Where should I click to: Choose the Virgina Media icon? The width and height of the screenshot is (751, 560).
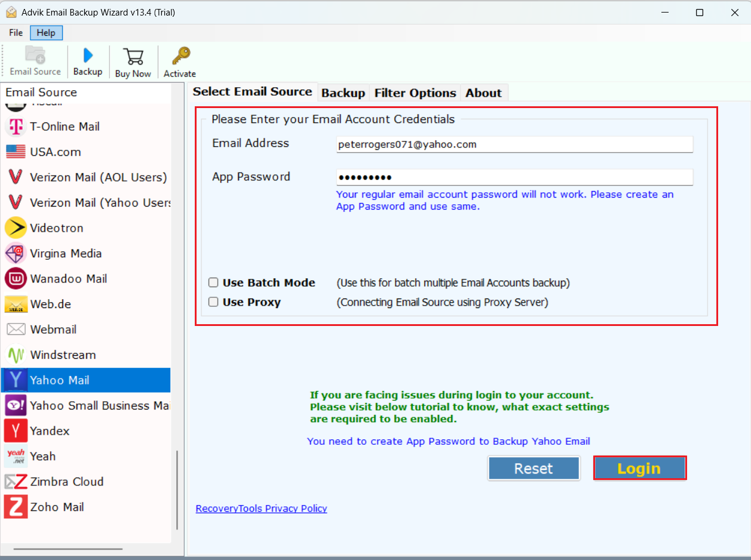click(16, 253)
